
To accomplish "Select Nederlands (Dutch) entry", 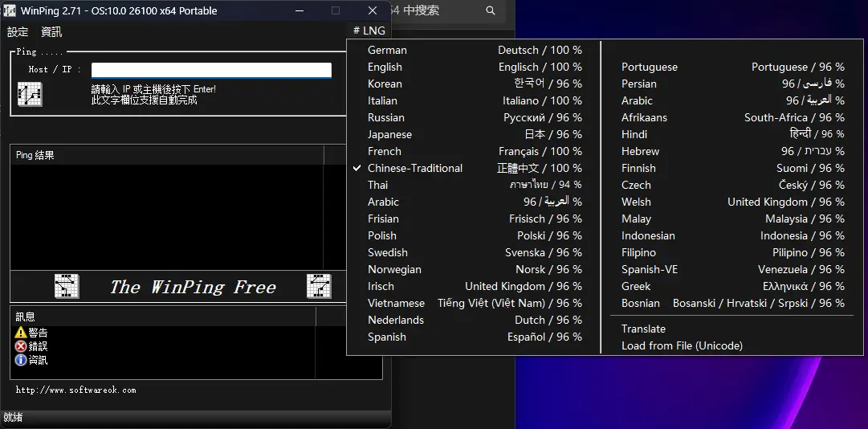I will 475,321.
